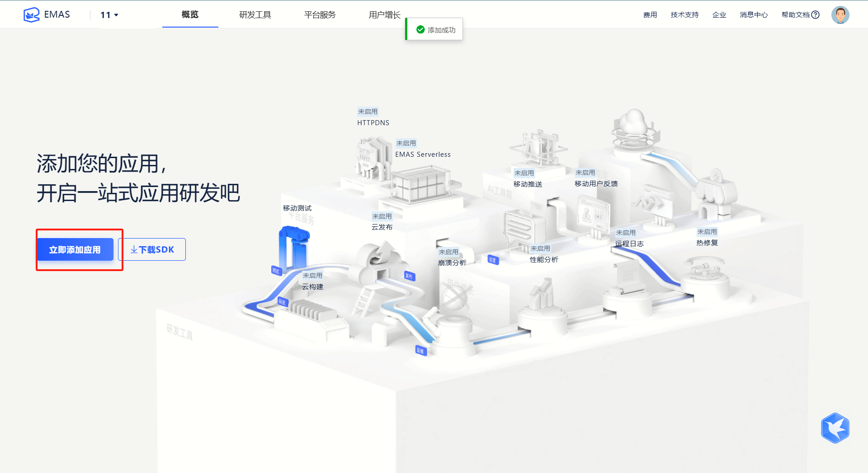Open the 用户增长 menu

(x=385, y=15)
